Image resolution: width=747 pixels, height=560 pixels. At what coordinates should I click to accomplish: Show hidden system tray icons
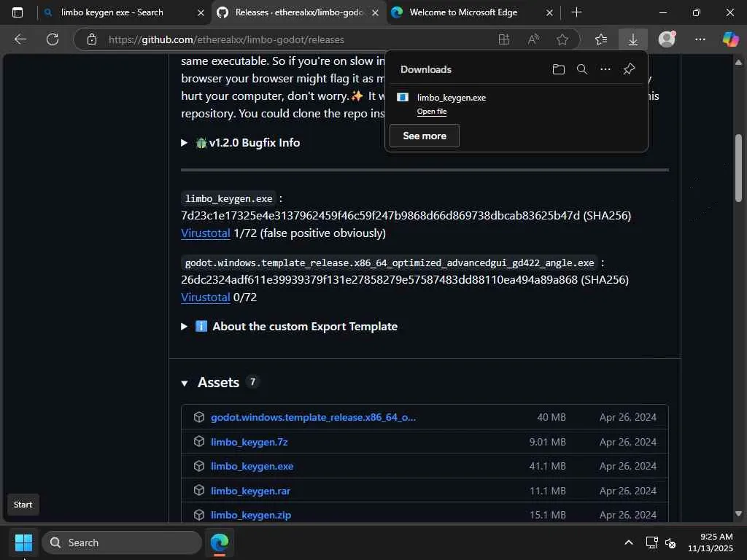628,542
